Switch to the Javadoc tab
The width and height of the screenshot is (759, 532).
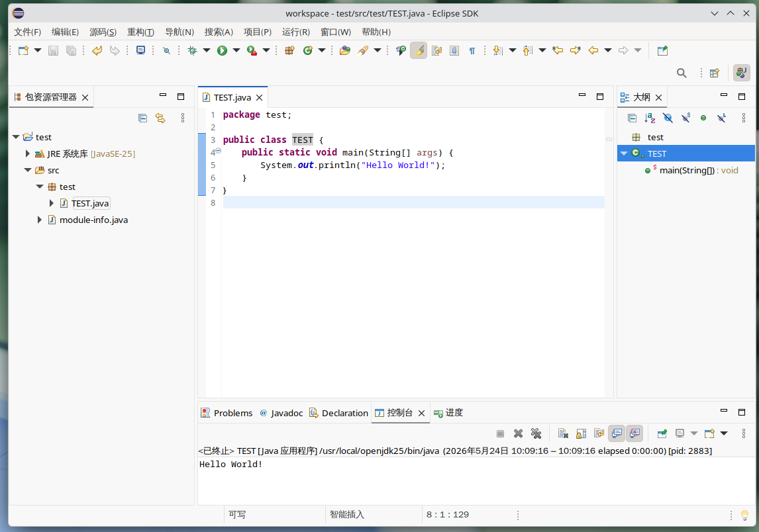[x=281, y=413]
